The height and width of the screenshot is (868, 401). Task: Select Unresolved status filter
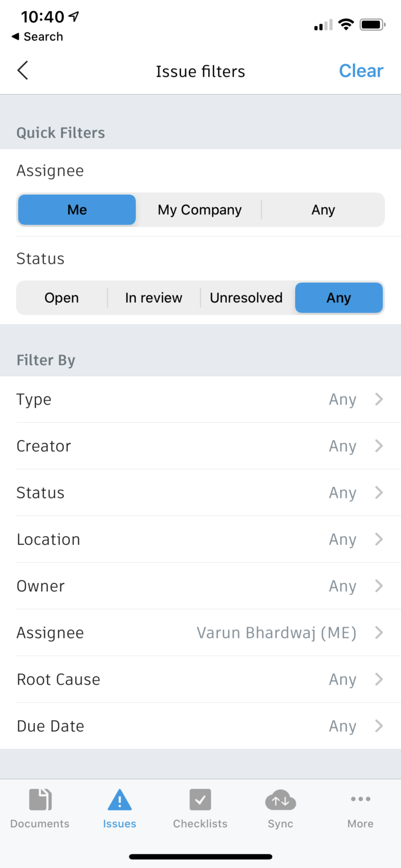(x=246, y=298)
